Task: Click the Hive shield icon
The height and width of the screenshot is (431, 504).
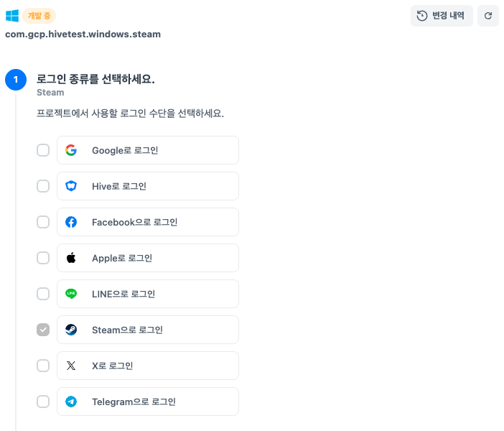Action: (x=71, y=186)
